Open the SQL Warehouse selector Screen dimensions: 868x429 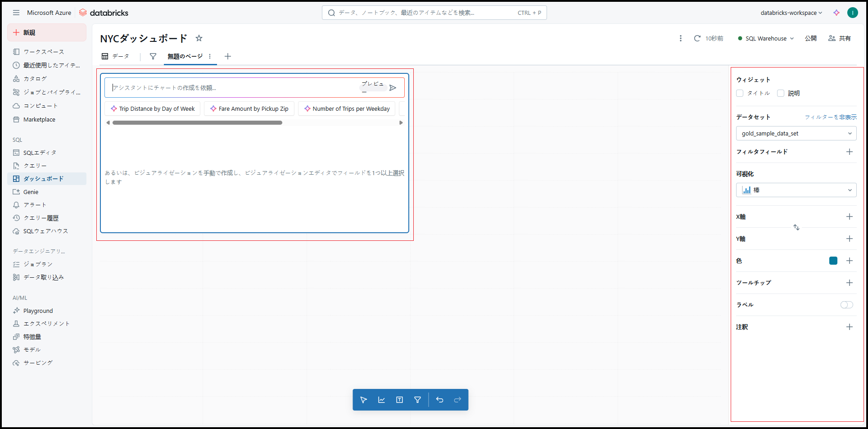[766, 38]
